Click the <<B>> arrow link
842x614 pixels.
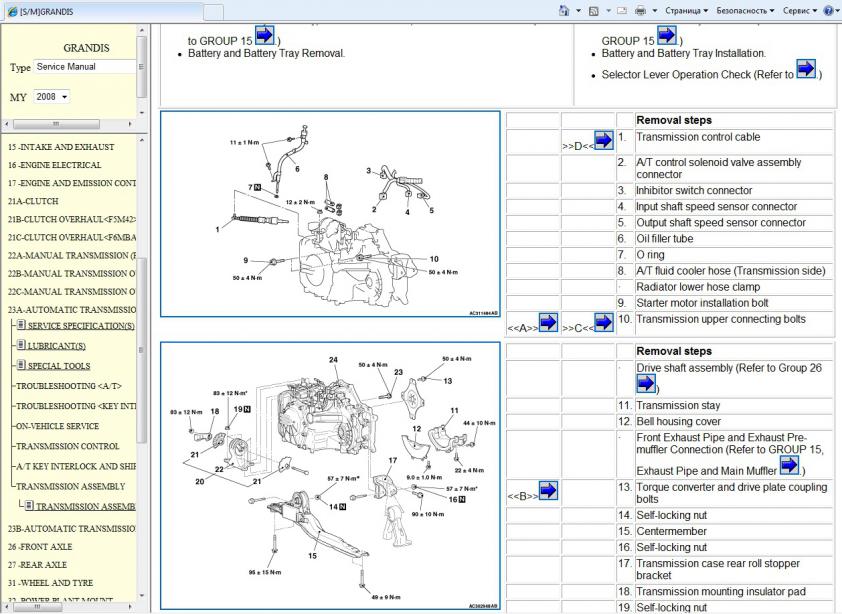pos(548,490)
